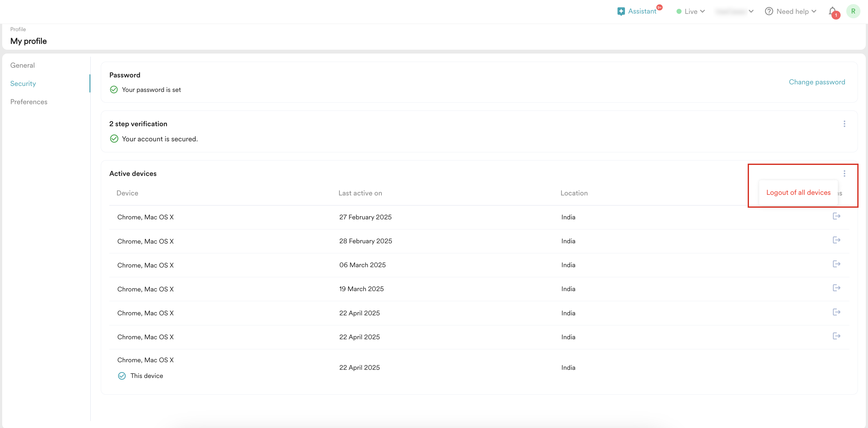Screen dimensions: 868x428
Task: Log out the 19 March 2025 device
Action: [x=836, y=288]
